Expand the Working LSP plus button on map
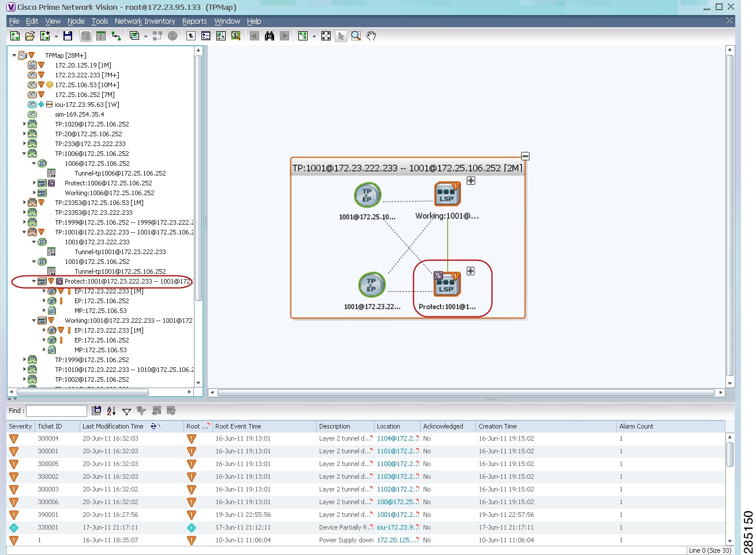This screenshot has width=756, height=555. (x=471, y=181)
